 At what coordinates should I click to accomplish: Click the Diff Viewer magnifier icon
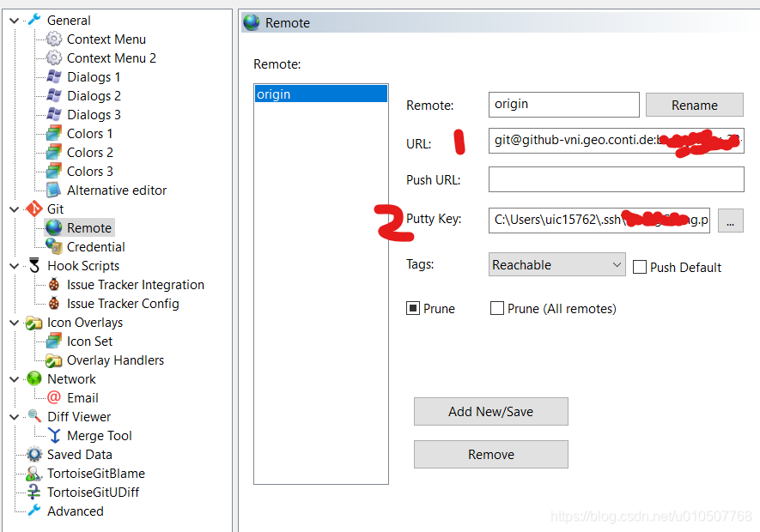(x=34, y=417)
